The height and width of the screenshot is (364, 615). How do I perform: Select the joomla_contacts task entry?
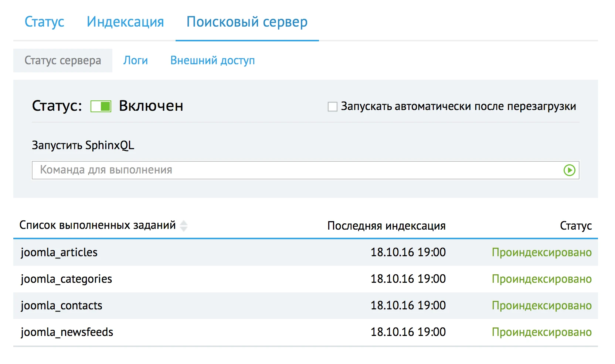click(61, 306)
